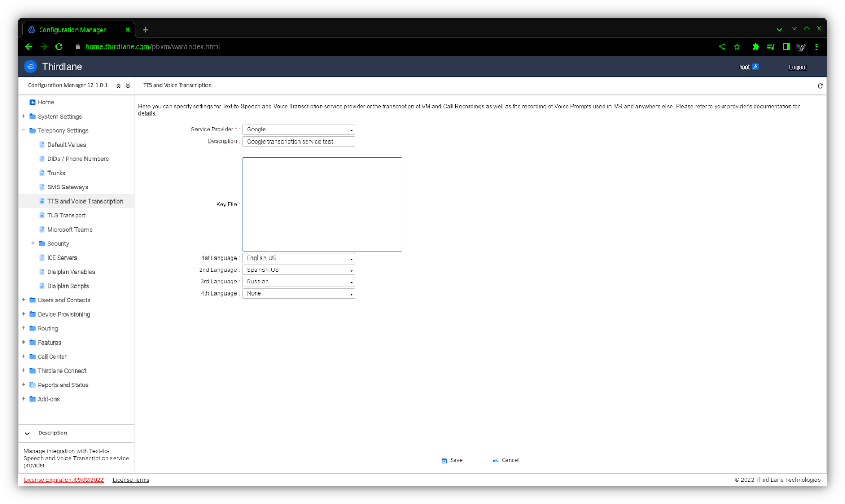Click the site lock icon in address bar
The height and width of the screenshot is (504, 845).
click(x=78, y=46)
